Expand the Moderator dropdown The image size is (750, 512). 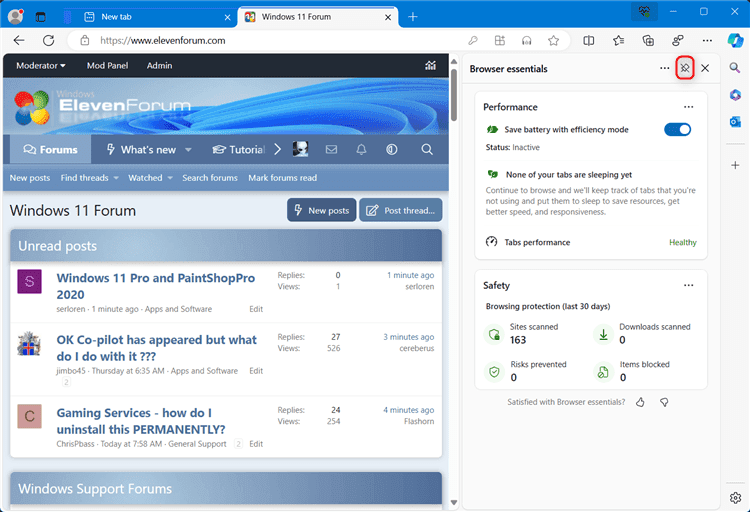click(x=41, y=66)
